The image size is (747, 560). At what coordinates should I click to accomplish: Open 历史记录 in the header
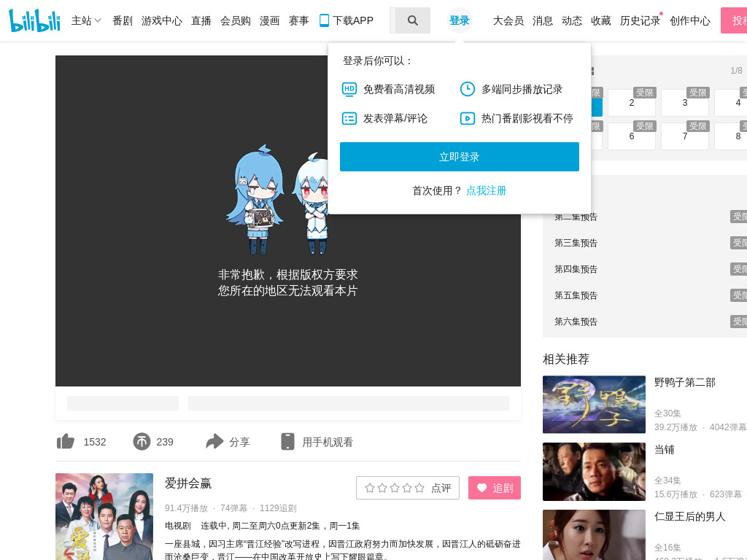640,20
